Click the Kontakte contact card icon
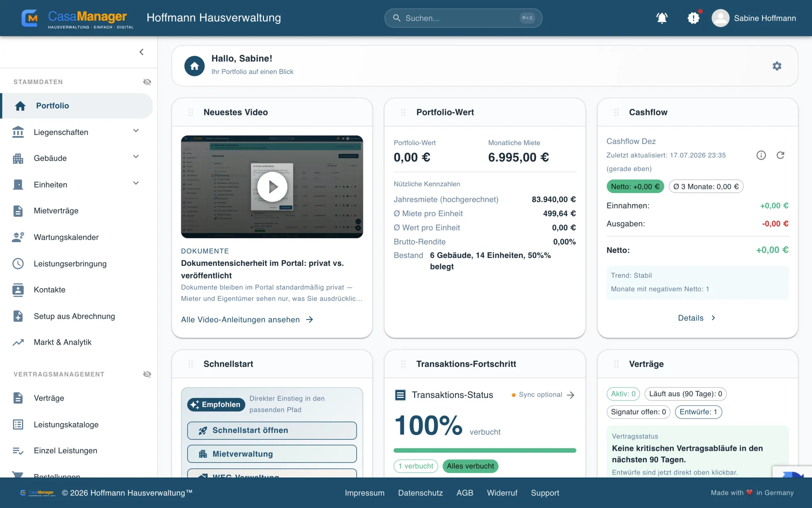 [x=18, y=290]
